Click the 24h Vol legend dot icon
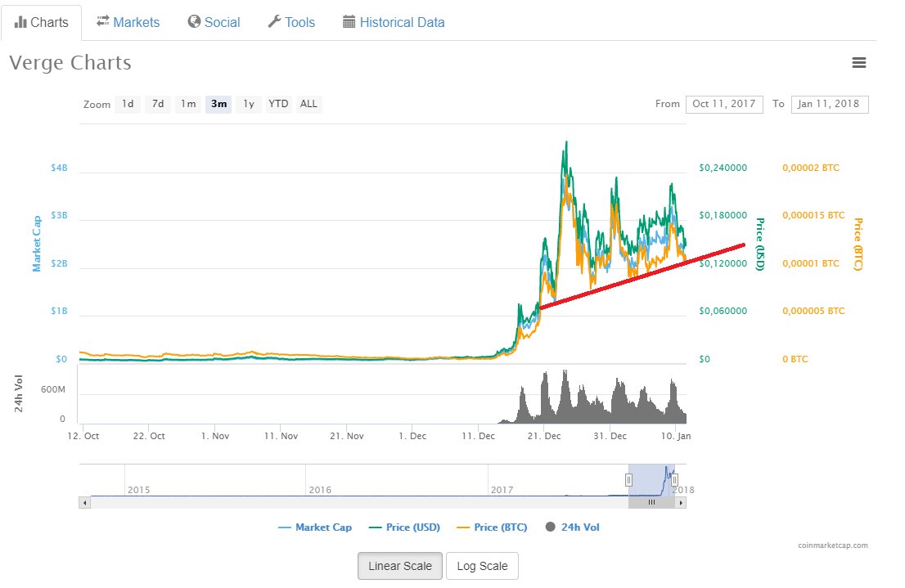905x588 pixels. tap(550, 527)
